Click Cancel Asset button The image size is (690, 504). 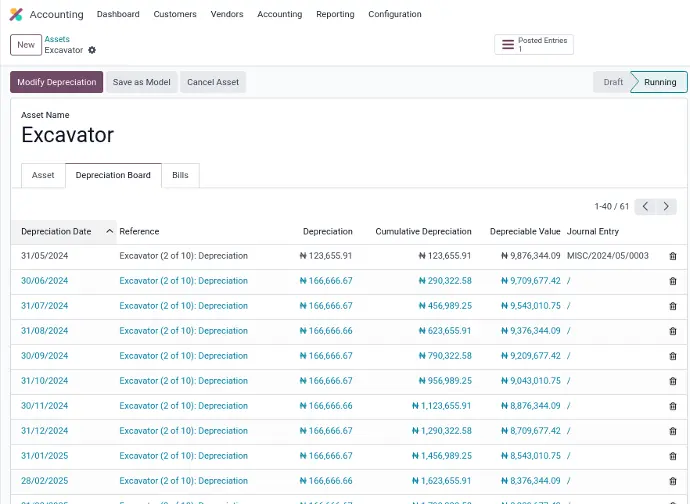point(213,82)
